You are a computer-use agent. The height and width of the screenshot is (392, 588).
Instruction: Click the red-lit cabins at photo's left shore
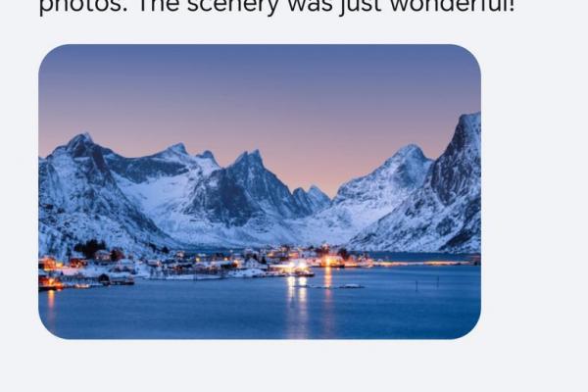coord(51,273)
